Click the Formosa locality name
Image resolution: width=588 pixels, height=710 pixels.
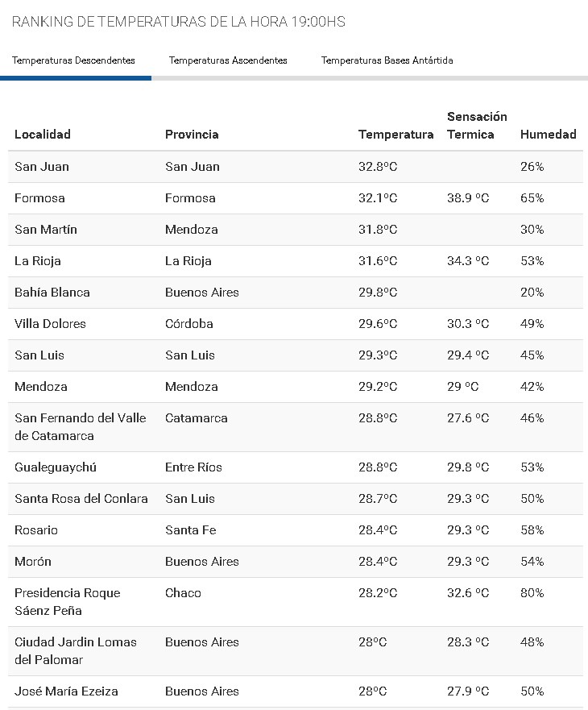(x=39, y=198)
